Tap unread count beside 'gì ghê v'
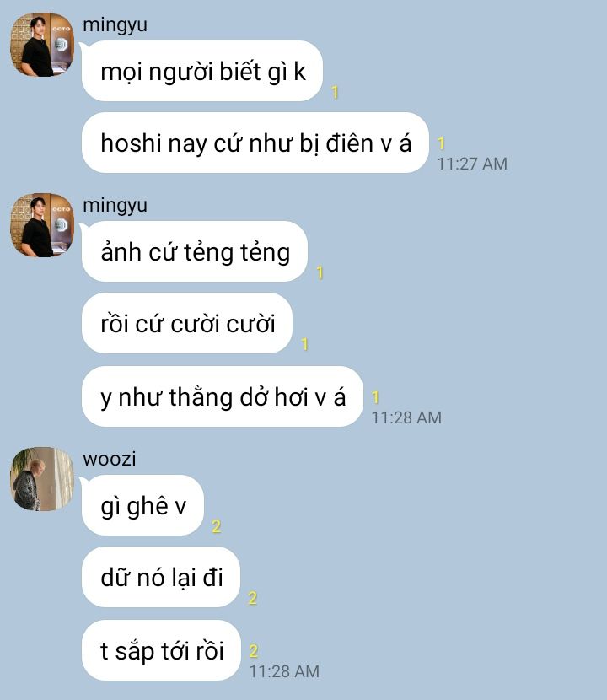This screenshot has width=607, height=700. [217, 527]
